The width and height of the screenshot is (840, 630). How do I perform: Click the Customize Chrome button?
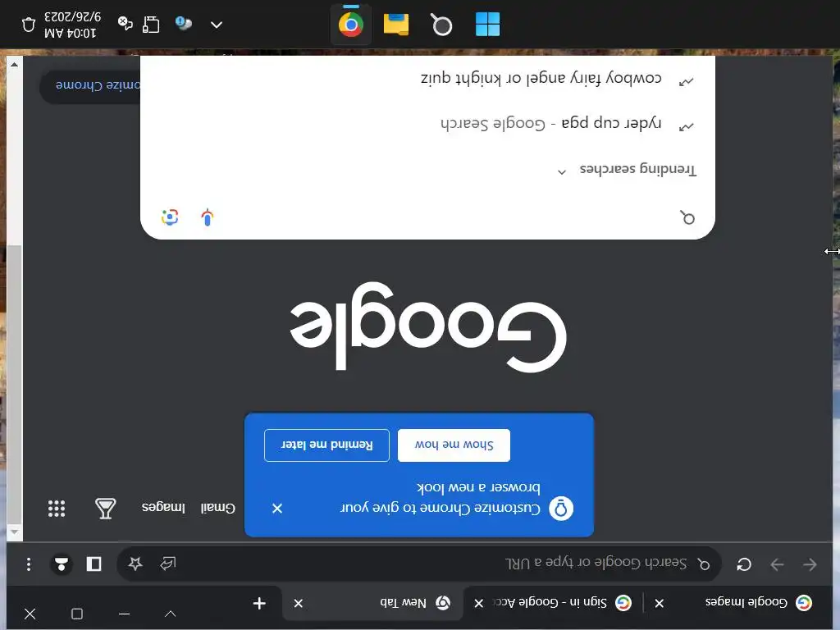pyautogui.click(x=90, y=85)
